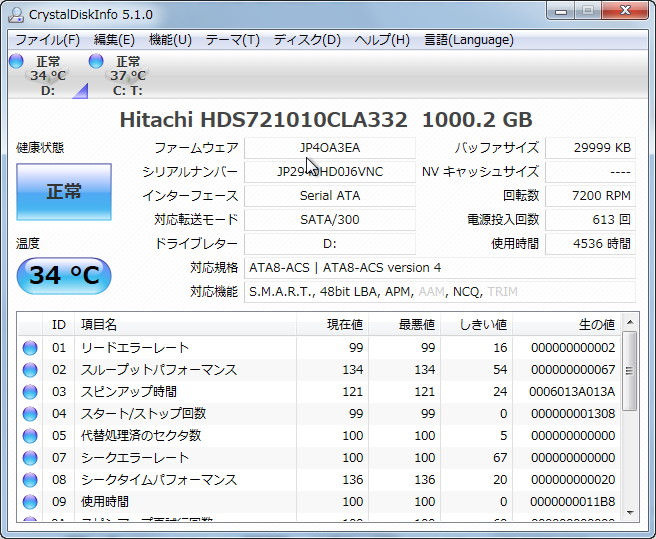Click the status orb for シークタイムパフォーマンス
Viewport: 656px width, 539px height.
[x=30, y=480]
